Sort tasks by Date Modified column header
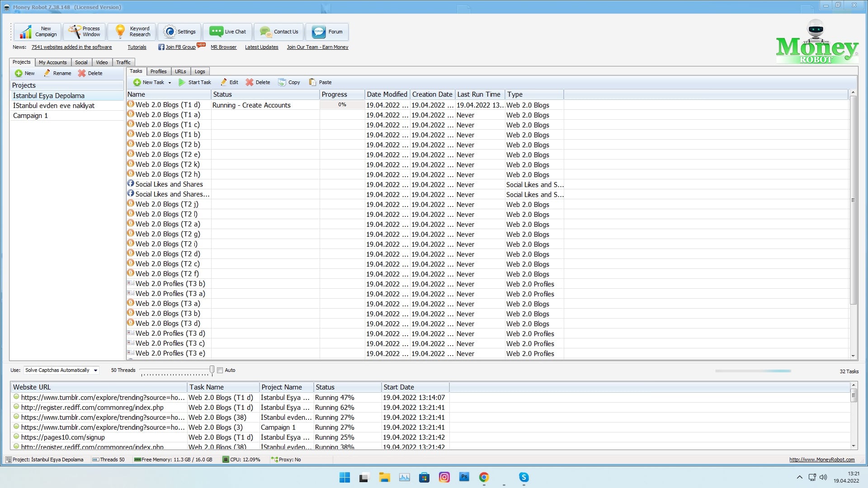This screenshot has height=488, width=868. coord(387,94)
